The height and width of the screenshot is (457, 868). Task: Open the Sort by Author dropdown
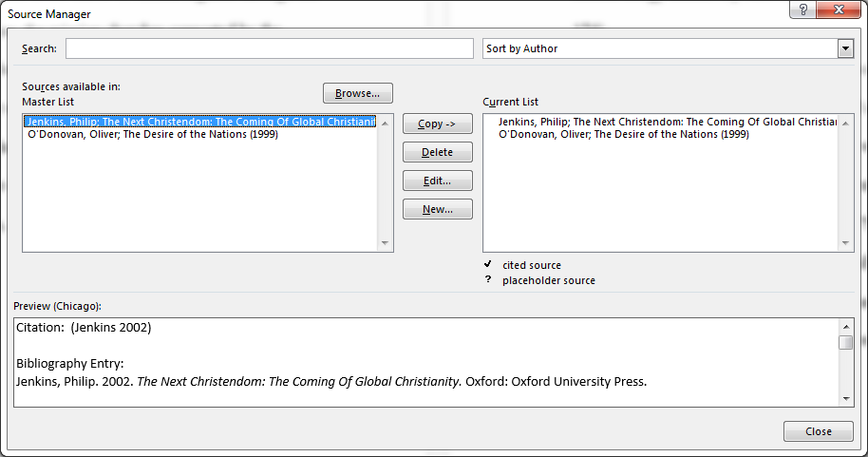845,48
